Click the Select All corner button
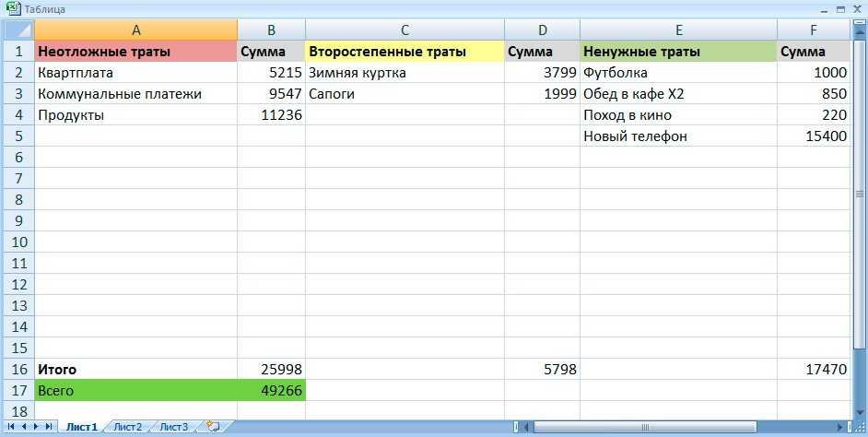The image size is (868, 437). pos(18,30)
